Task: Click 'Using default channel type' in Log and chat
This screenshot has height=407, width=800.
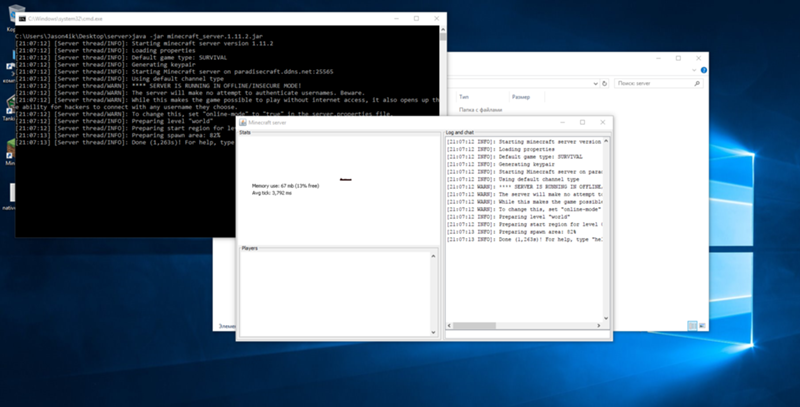Action: tap(513, 179)
